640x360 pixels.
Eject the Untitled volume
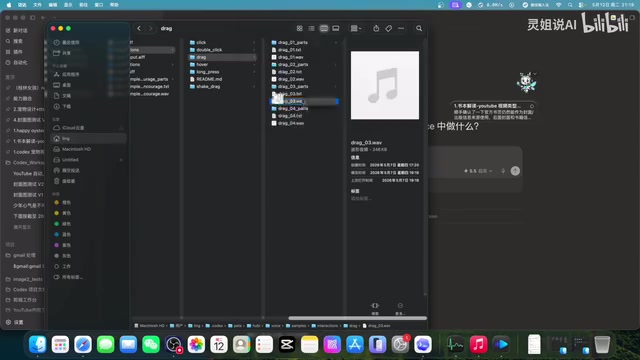pyautogui.click(x=121, y=160)
